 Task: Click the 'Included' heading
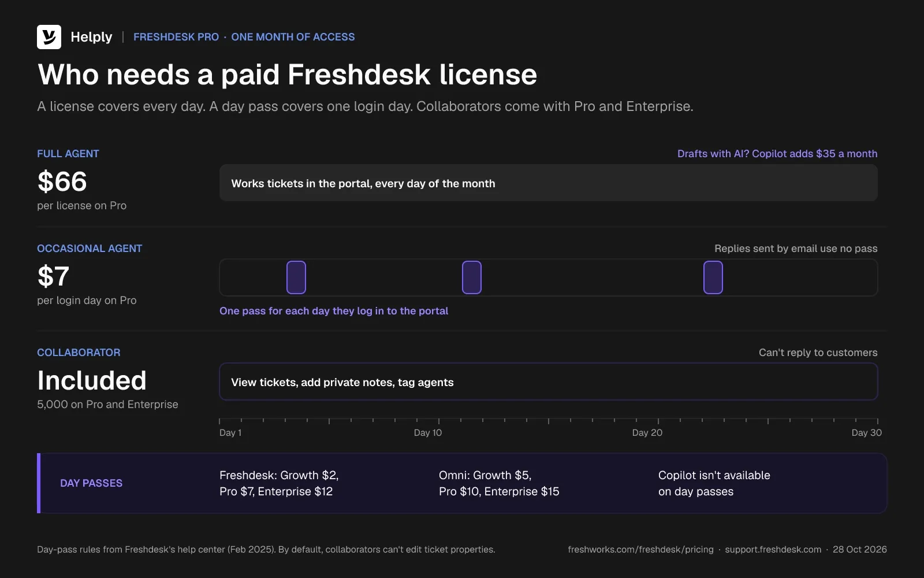pos(92,380)
